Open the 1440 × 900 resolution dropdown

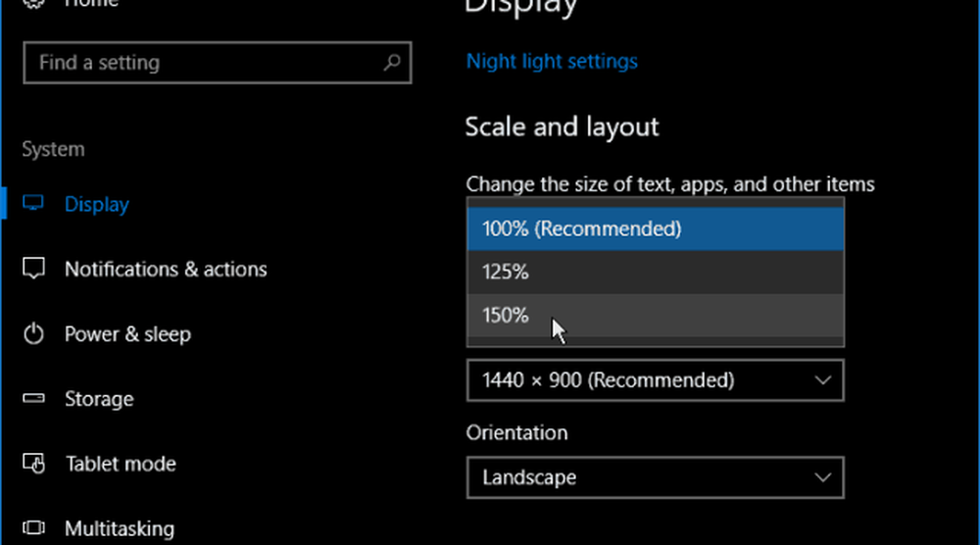(655, 380)
